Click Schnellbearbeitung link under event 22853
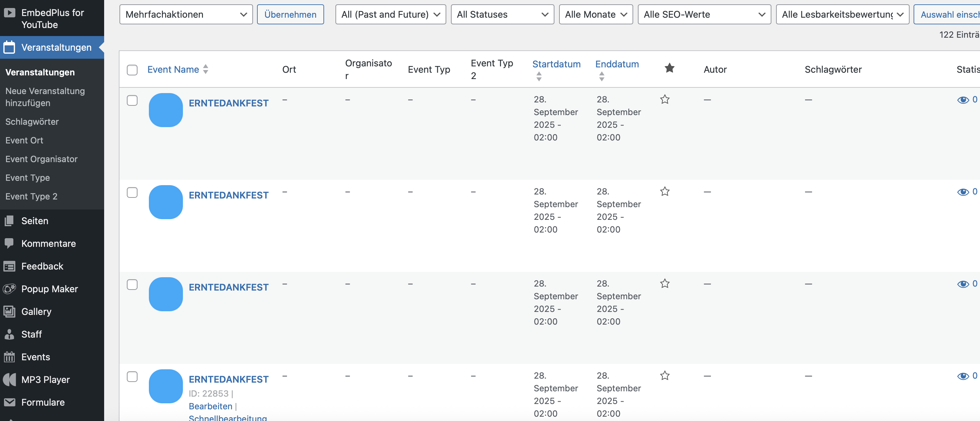This screenshot has height=421, width=980. point(228,418)
